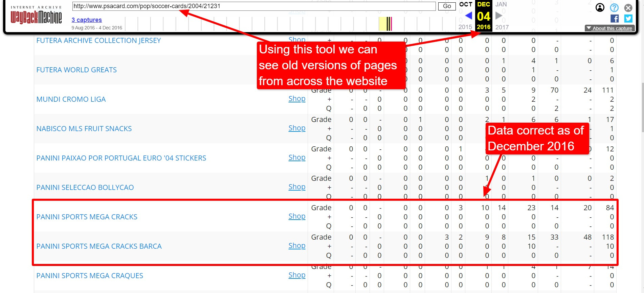Click the Go button
The image size is (644, 293).
pyautogui.click(x=447, y=6)
